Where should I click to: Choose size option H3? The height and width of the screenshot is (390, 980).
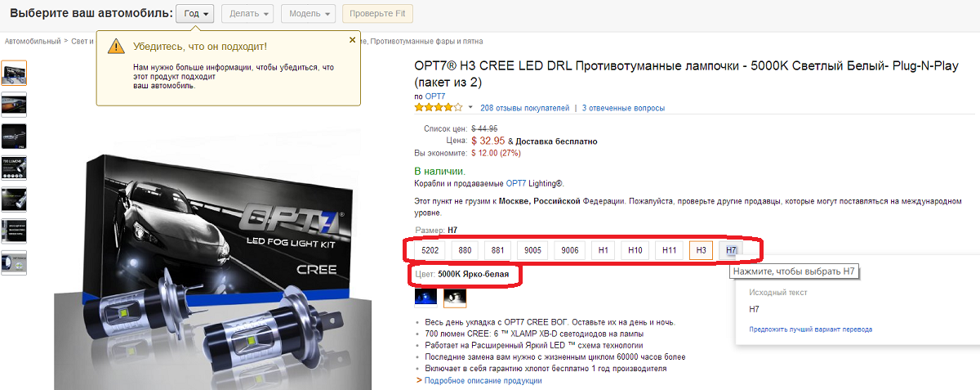[x=701, y=250]
